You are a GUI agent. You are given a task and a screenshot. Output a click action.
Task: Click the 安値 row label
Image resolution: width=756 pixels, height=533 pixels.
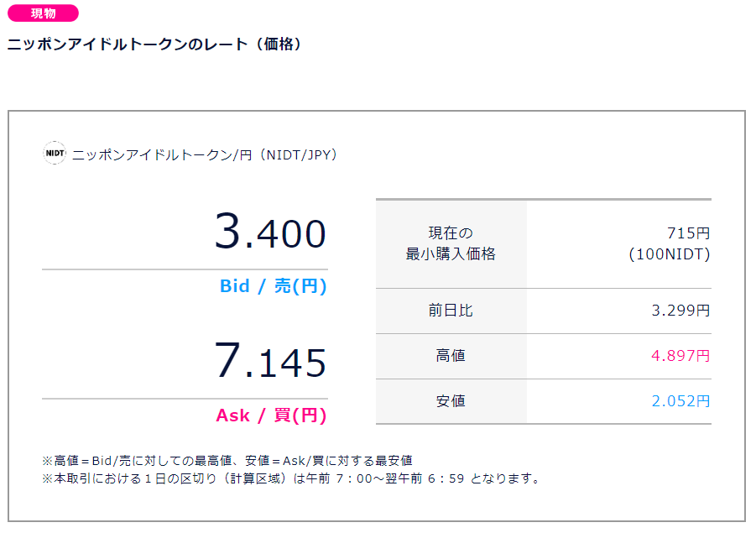451,401
